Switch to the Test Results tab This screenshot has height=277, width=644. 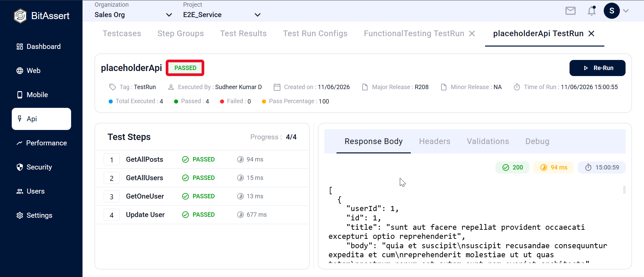[x=243, y=33]
